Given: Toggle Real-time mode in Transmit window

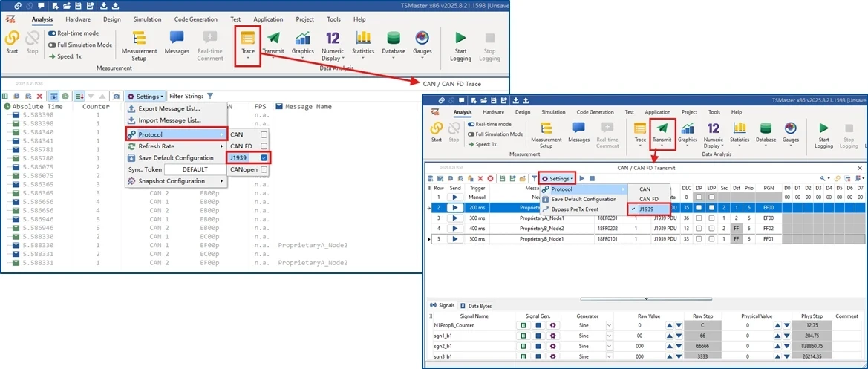Looking at the screenshot, I should (x=471, y=124).
